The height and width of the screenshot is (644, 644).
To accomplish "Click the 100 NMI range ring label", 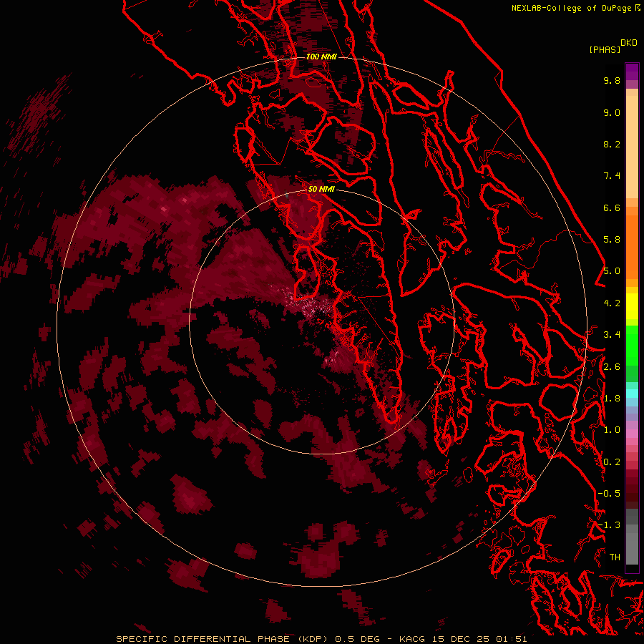I will (321, 57).
